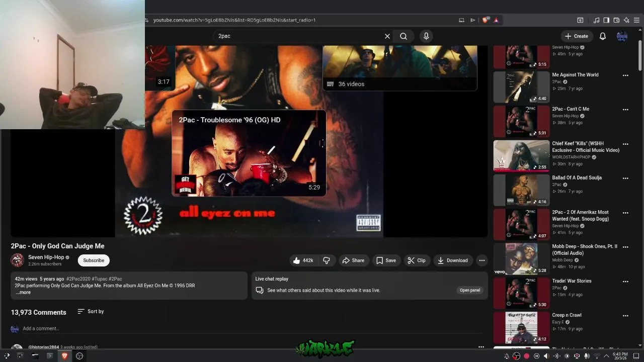Screen dimensions: 644x362
Task: Click the search magnifier button
Action: click(404, 36)
